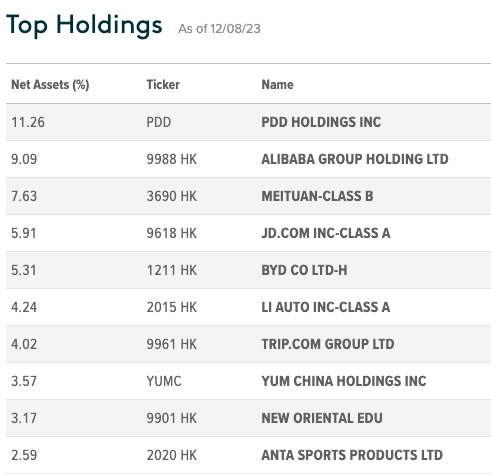This screenshot has width=491, height=474.
Task: Select the '3690 HK' ticker cell
Action: click(x=172, y=196)
